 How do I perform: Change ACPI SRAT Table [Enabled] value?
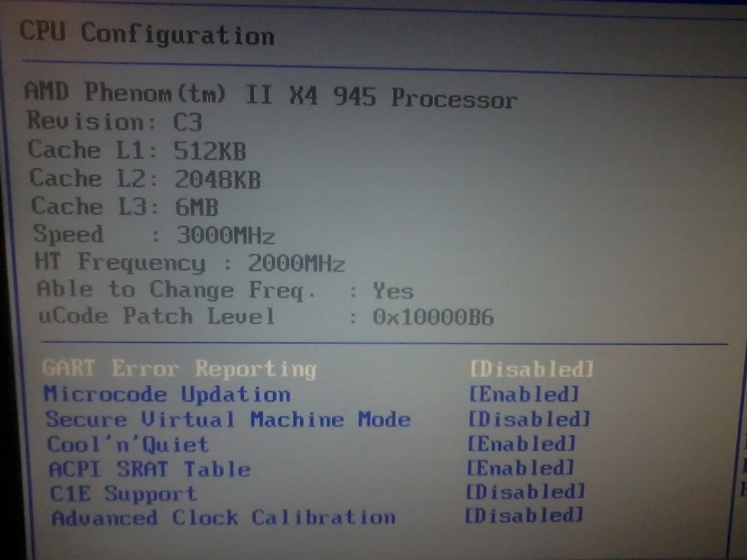pyautogui.click(x=520, y=468)
